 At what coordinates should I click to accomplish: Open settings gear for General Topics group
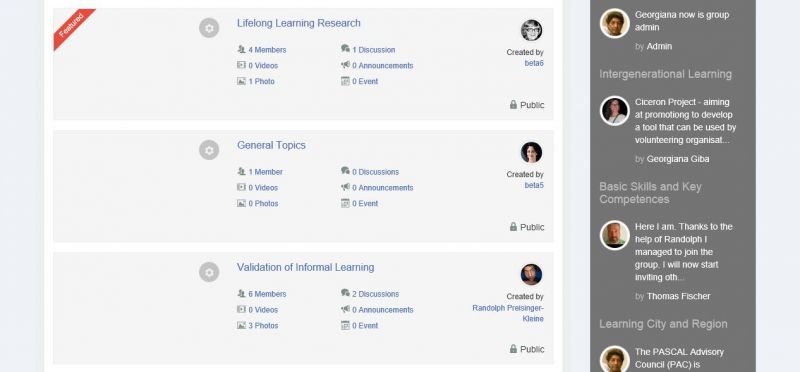click(x=209, y=150)
